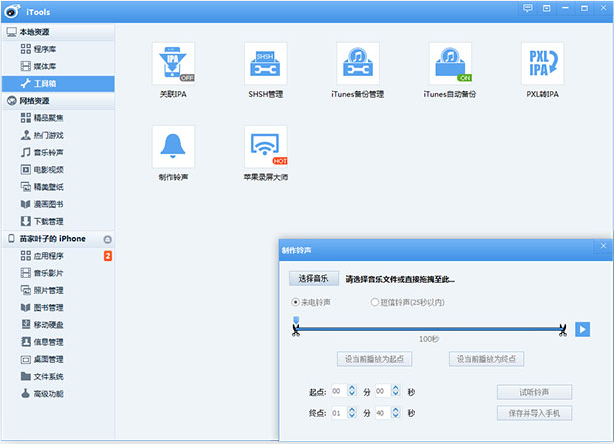The width and height of the screenshot is (614, 444).
Task: Click the 终点 minutes input field
Action: pyautogui.click(x=339, y=413)
